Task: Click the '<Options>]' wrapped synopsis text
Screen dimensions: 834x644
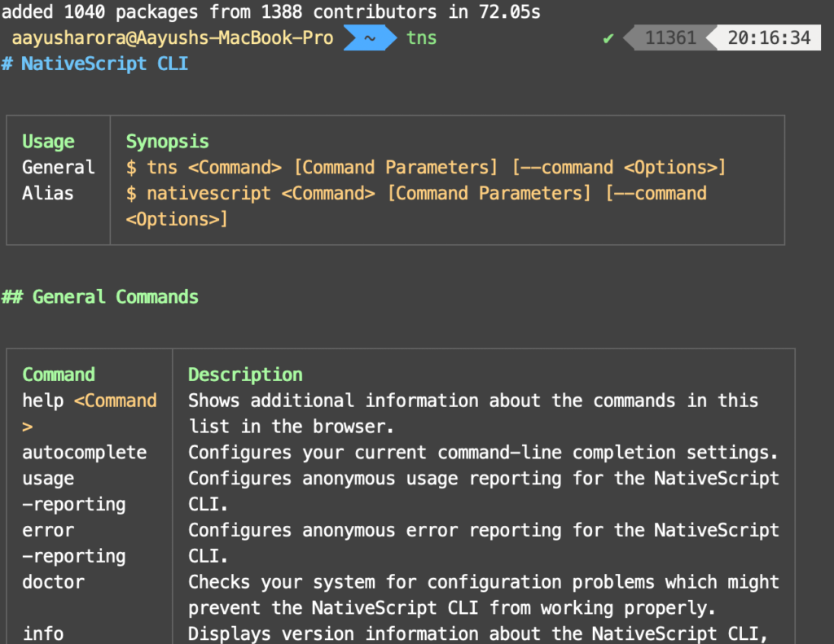Action: click(x=177, y=219)
